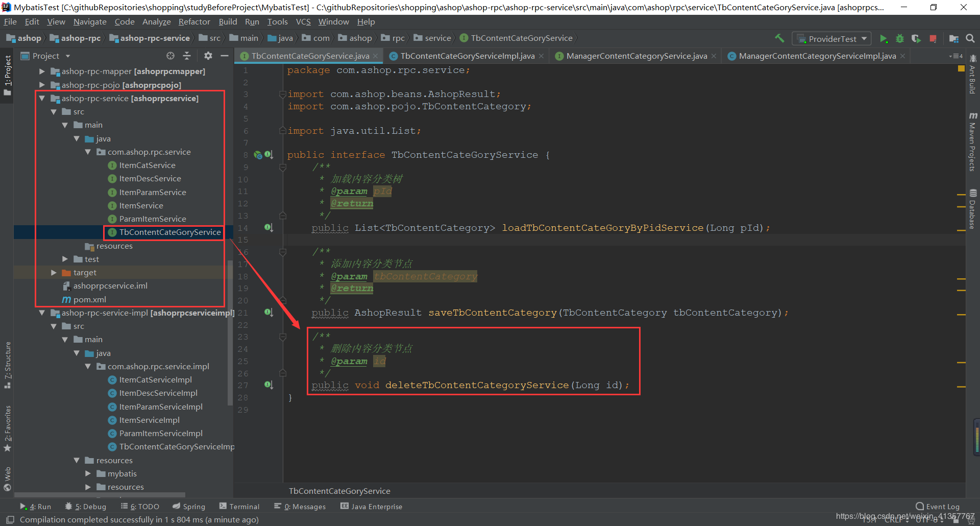
Task: Open Ant Build side panel
Action: pyautogui.click(x=973, y=75)
